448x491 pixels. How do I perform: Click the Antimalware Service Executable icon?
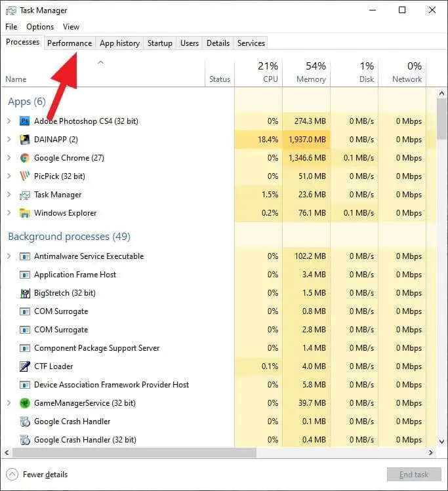pyautogui.click(x=24, y=256)
